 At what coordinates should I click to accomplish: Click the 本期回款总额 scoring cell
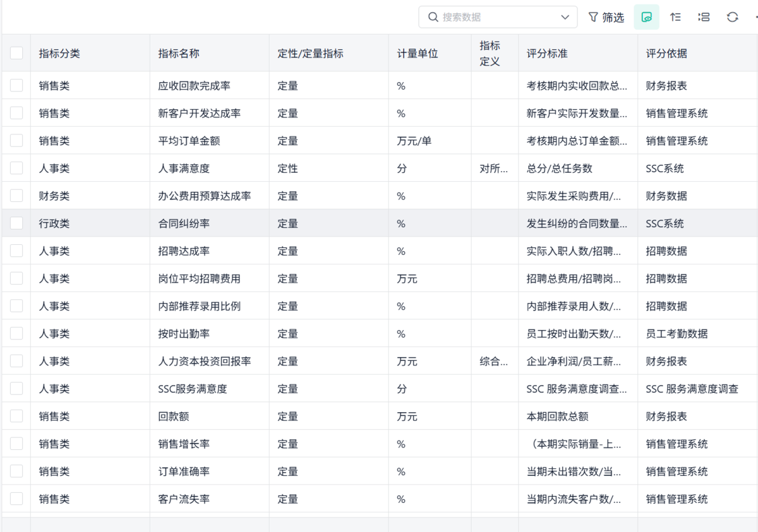pyautogui.click(x=579, y=416)
